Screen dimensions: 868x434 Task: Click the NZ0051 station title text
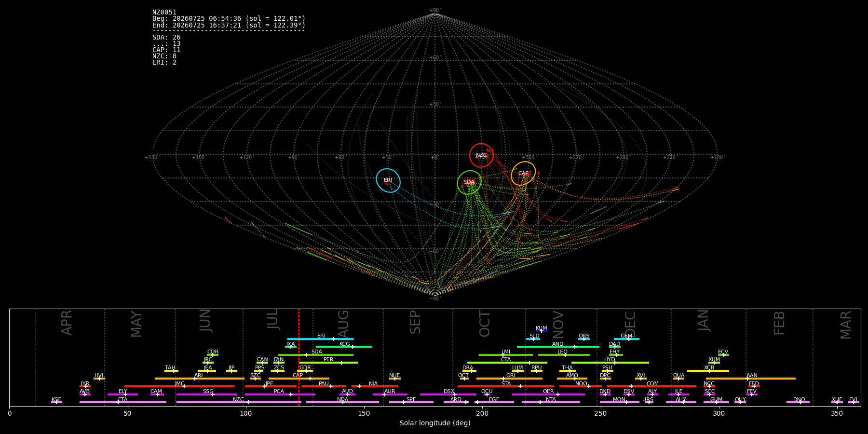pyautogui.click(x=164, y=12)
